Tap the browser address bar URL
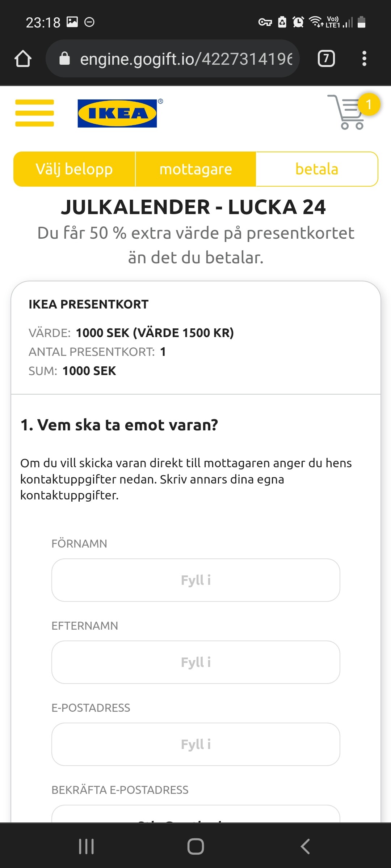Screen dimensions: 391x868 (x=186, y=59)
